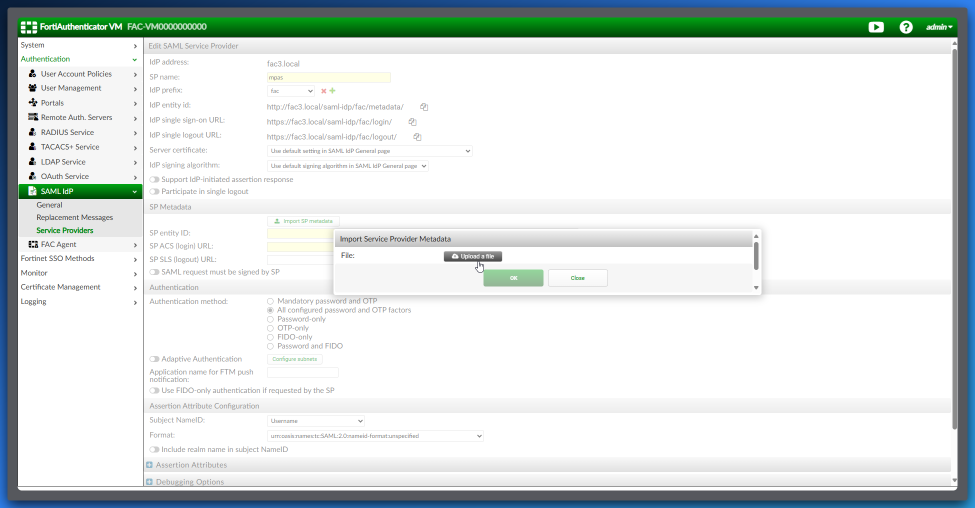Expand the Assertion Attributes section
This screenshot has width=975, height=508.
(x=150, y=465)
